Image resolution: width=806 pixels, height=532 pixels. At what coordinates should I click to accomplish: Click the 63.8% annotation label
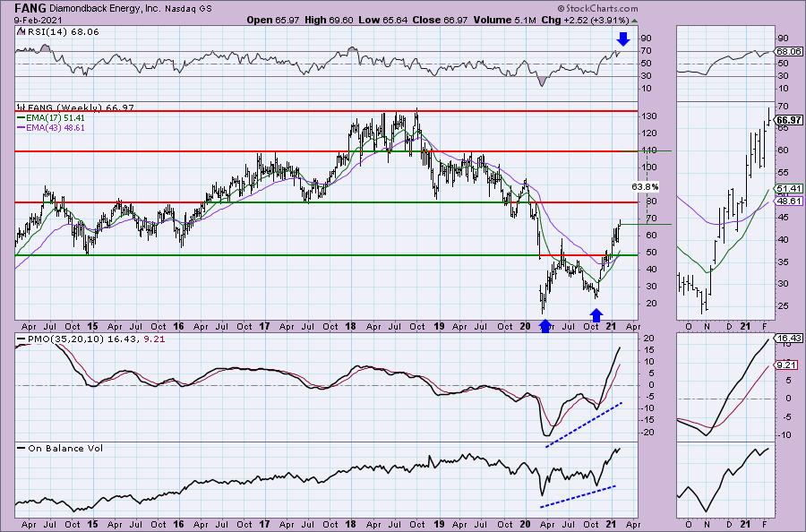click(x=645, y=186)
